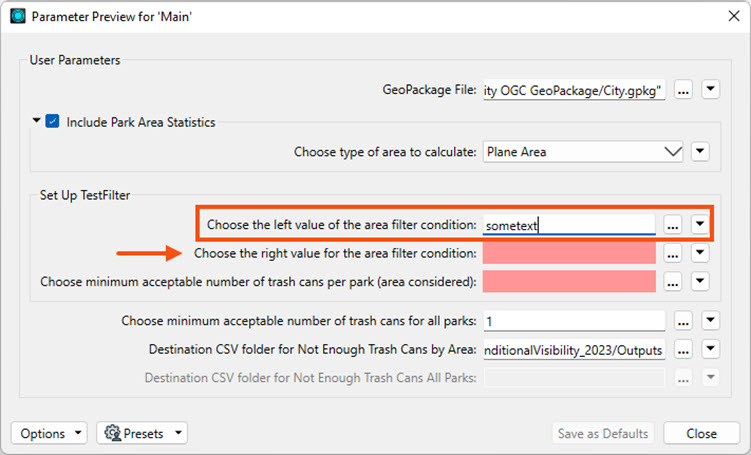
Task: Click the Save as Defaults button
Action: (603, 433)
